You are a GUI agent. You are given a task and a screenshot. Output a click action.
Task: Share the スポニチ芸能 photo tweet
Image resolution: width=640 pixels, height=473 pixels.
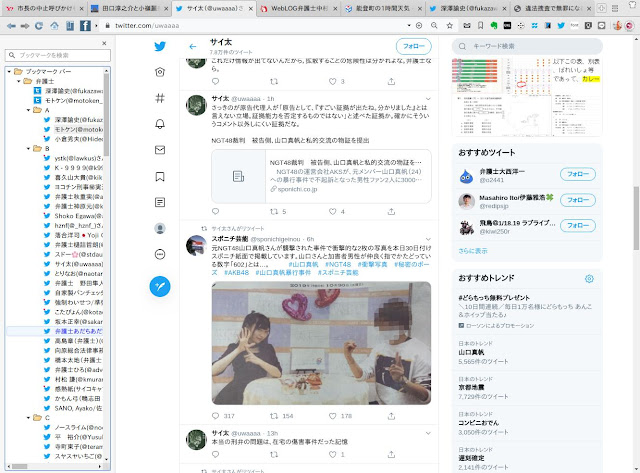coord(391,416)
